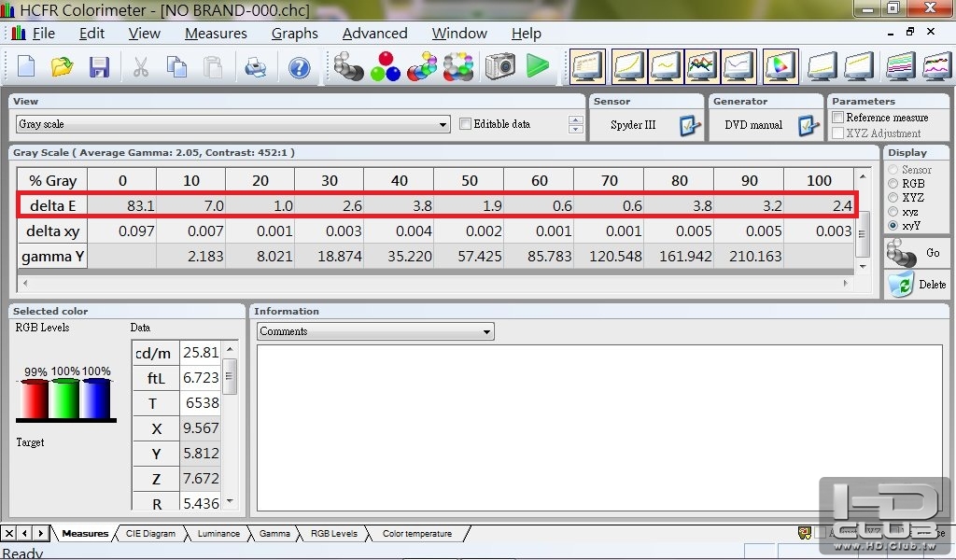Click the green RGB level bar

(64, 399)
